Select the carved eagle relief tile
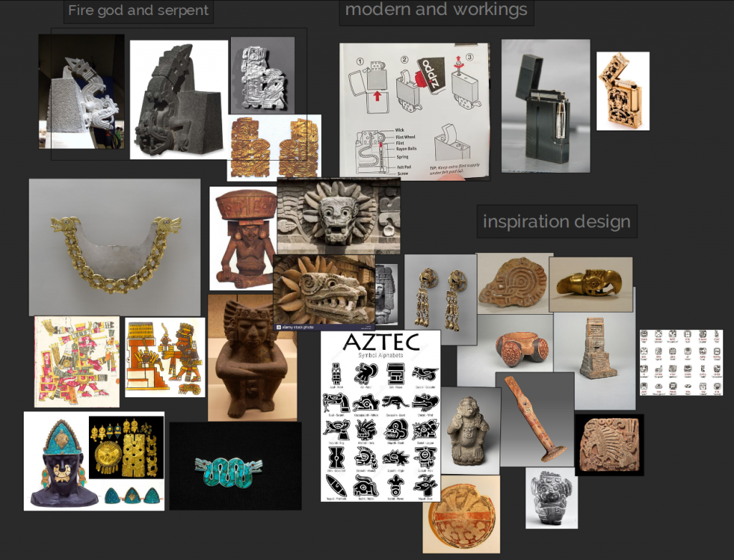The width and height of the screenshot is (734, 560). click(x=609, y=445)
